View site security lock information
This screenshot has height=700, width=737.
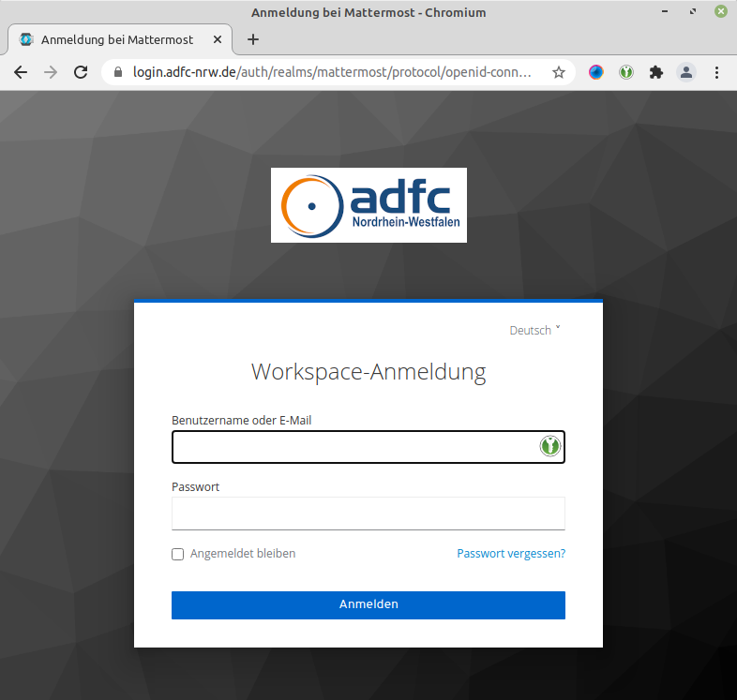click(x=118, y=72)
